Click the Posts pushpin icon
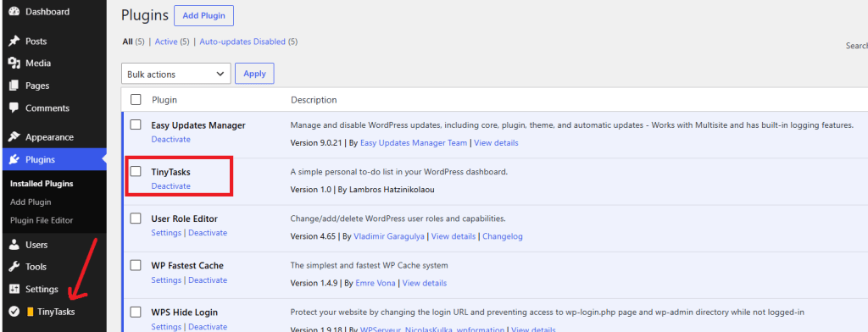 (14, 41)
